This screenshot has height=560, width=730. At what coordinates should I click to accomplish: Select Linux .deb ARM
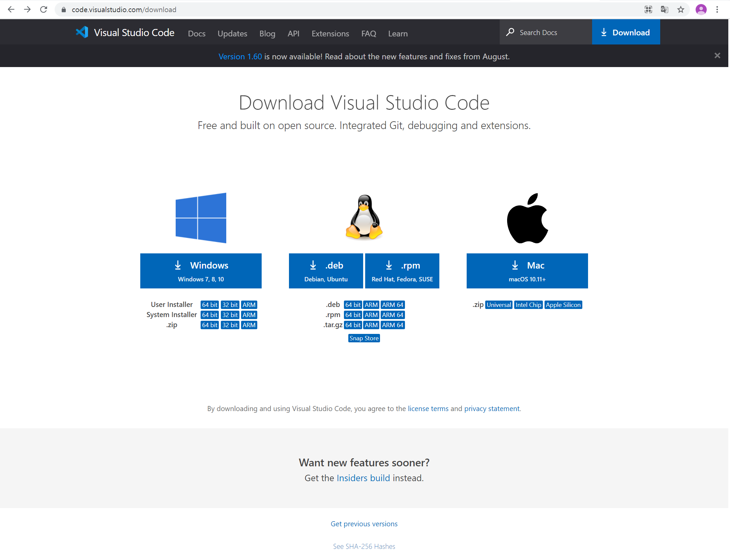click(x=371, y=305)
